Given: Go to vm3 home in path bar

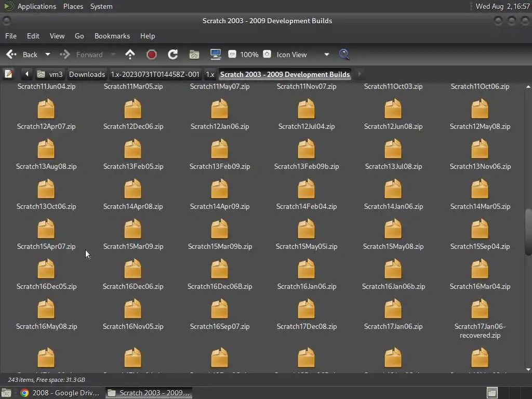Looking at the screenshot, I should click(50, 74).
